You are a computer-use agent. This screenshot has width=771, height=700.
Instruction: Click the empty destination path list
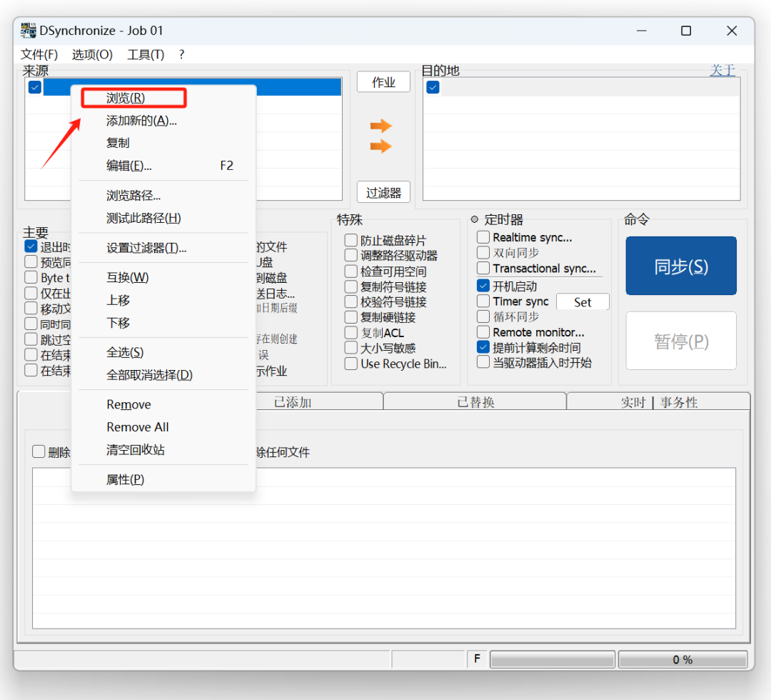pos(582,139)
